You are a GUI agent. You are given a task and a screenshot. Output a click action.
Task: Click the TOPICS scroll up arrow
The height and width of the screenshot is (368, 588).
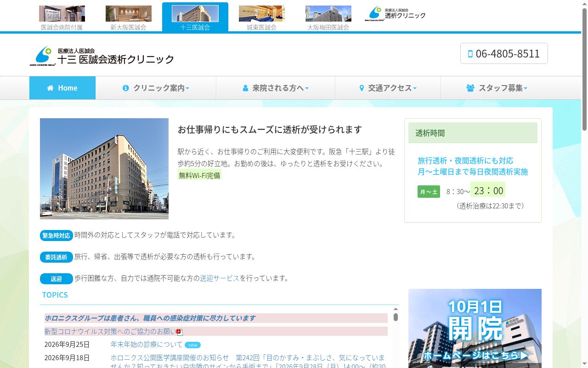click(396, 309)
